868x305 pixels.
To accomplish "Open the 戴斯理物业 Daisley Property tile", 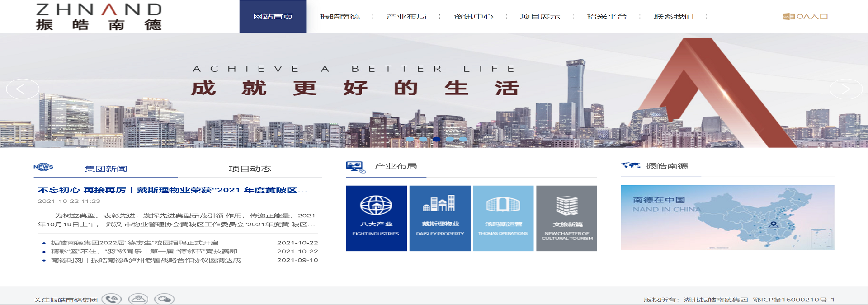I will click(x=440, y=218).
